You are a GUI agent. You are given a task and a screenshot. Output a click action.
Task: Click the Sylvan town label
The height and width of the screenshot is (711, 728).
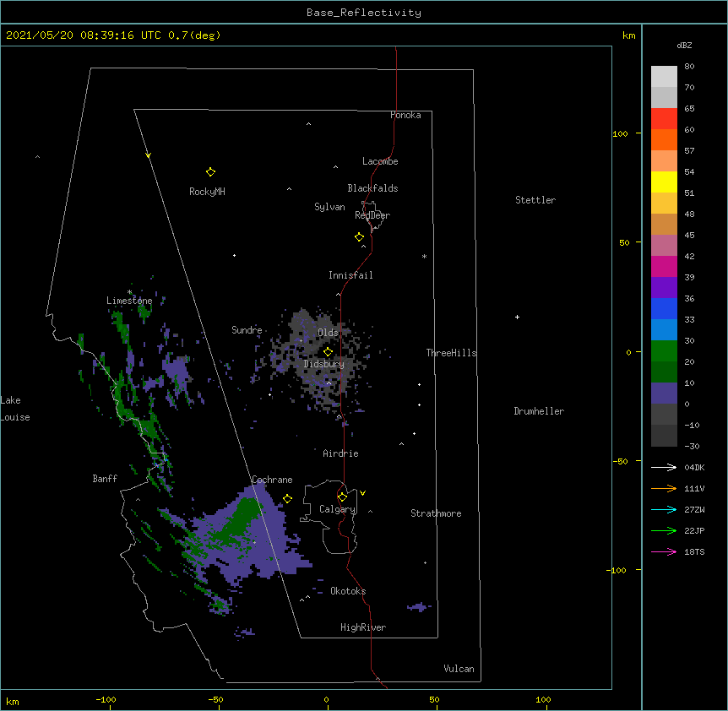[x=329, y=207]
